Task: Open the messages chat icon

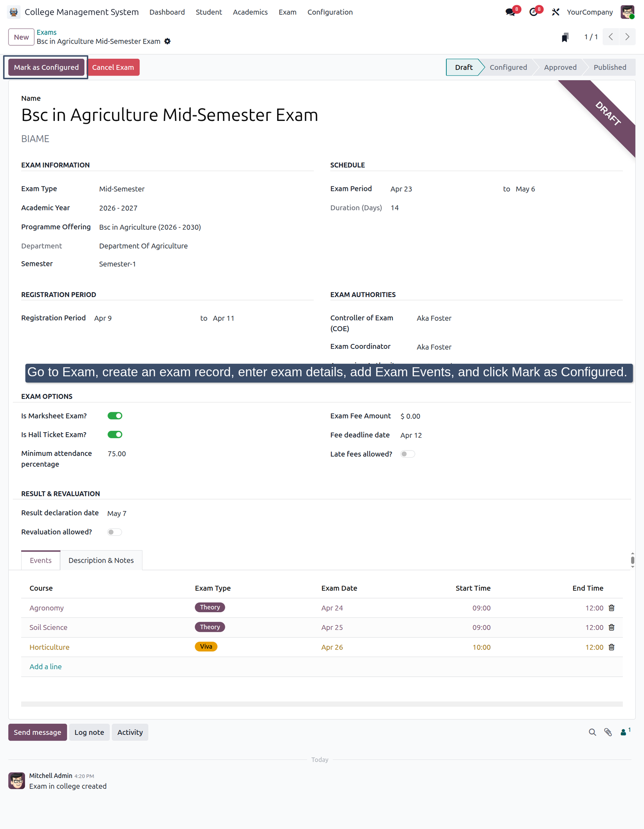Action: 511,12
